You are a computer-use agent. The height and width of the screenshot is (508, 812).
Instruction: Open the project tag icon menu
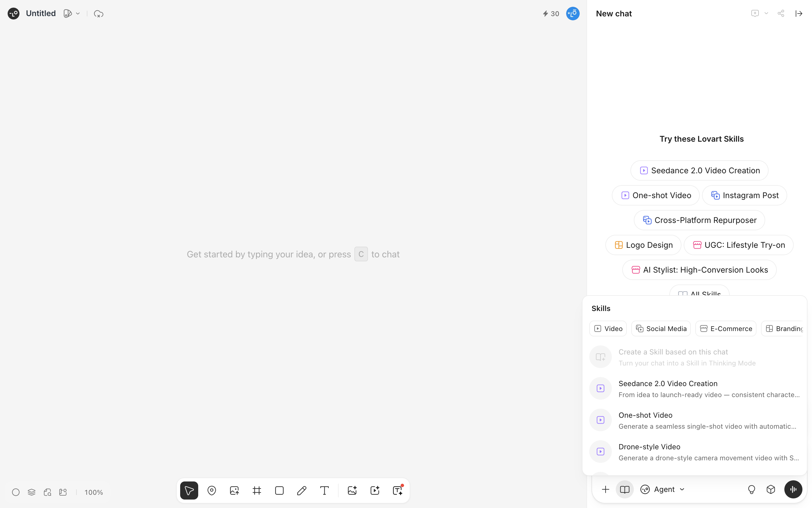67,14
